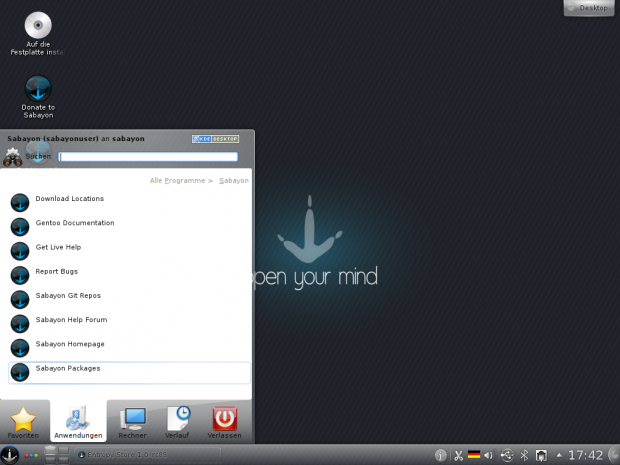This screenshot has width=620, height=465.
Task: Open the Donate to Sabayon desktop icon
Action: point(38,90)
